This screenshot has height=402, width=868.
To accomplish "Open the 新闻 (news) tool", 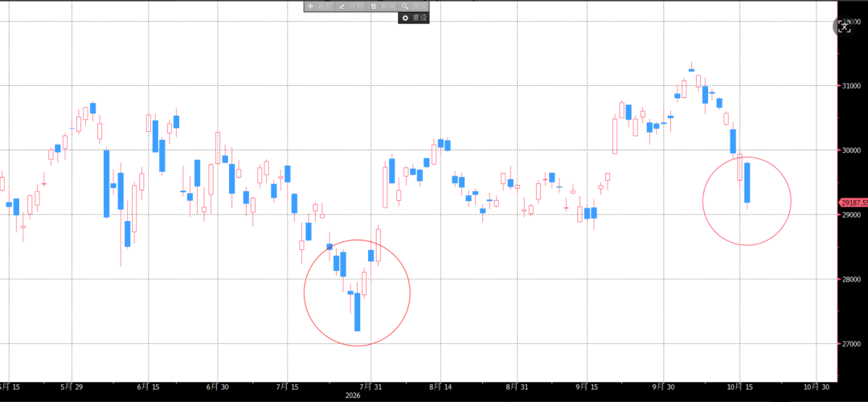I will coord(383,6).
